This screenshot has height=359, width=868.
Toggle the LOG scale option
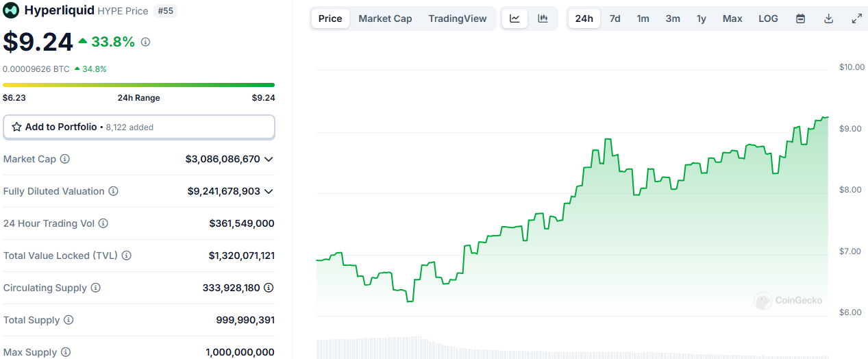click(768, 18)
